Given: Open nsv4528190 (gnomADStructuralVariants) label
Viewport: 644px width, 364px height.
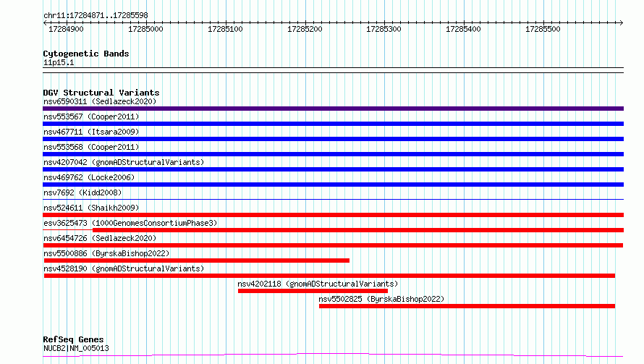Looking at the screenshot, I should (x=124, y=268).
